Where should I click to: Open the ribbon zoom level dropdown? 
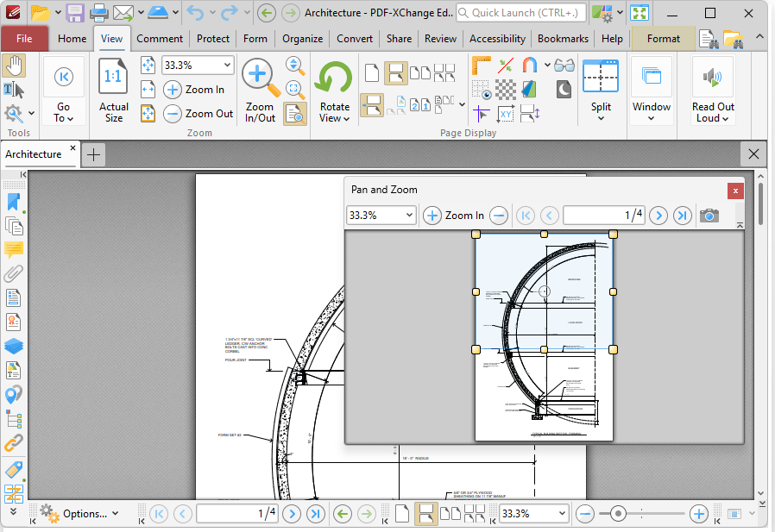point(227,66)
